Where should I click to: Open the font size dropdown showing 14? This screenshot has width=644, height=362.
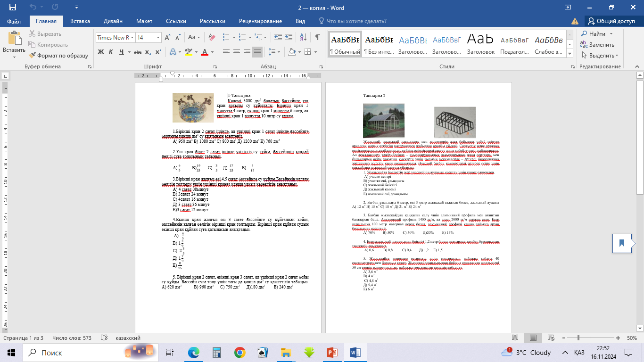click(x=158, y=37)
